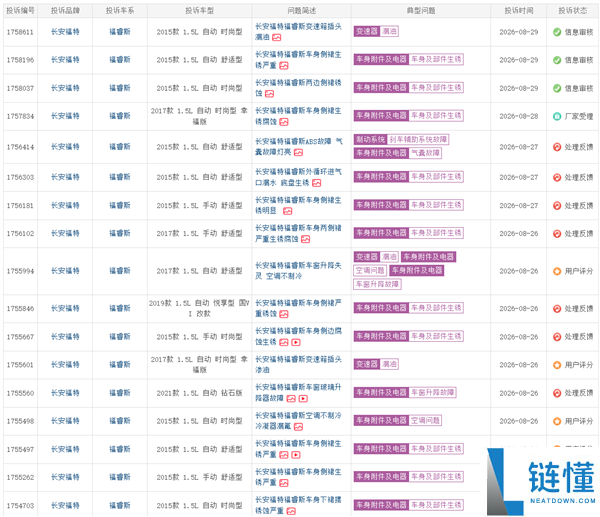Screen dimensions: 600x517
Task: Click complaint number 1756102
Action: point(20,233)
